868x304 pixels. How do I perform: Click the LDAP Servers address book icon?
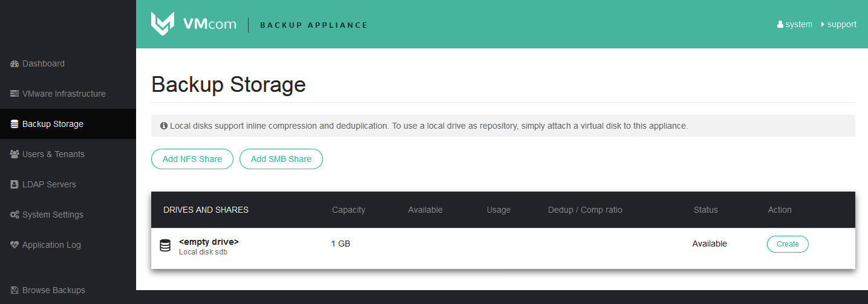[x=15, y=184]
